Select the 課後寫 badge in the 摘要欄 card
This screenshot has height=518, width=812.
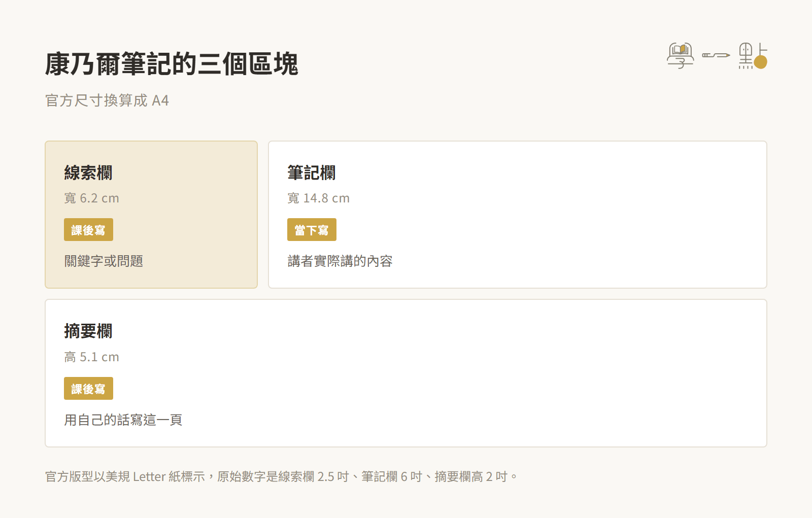coord(88,389)
